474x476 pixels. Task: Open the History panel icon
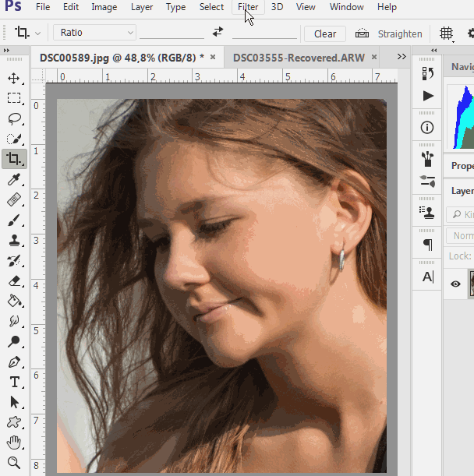click(427, 73)
